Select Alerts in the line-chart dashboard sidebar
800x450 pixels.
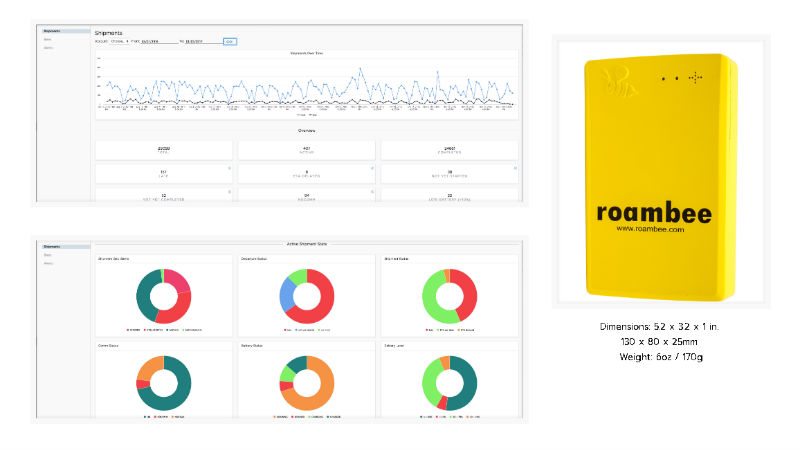(48, 48)
